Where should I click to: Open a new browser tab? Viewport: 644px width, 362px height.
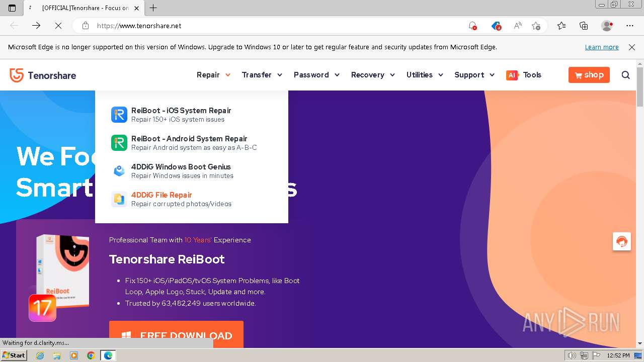153,8
